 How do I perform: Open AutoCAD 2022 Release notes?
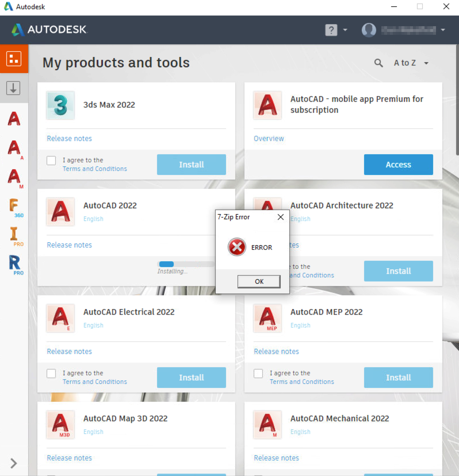(x=69, y=245)
